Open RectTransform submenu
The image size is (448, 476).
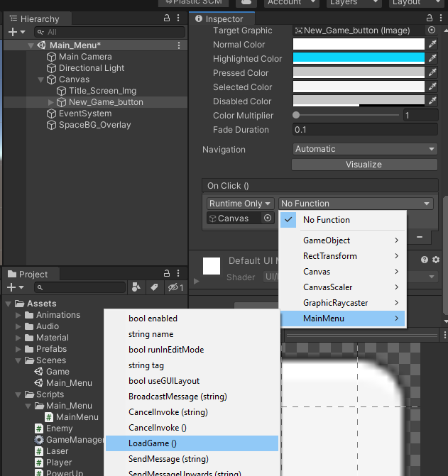tap(343, 256)
